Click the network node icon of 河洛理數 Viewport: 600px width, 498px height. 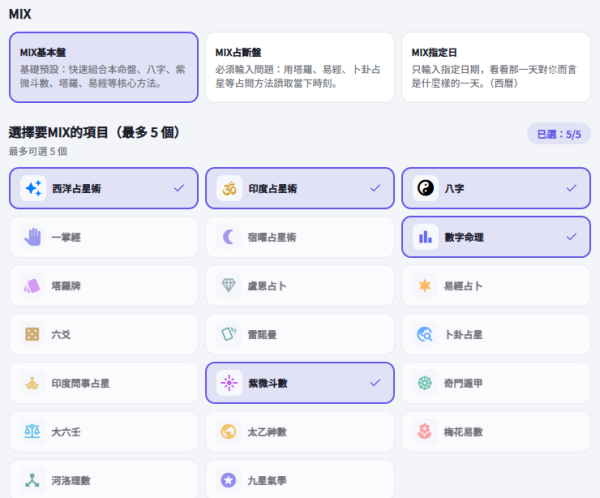point(33,480)
